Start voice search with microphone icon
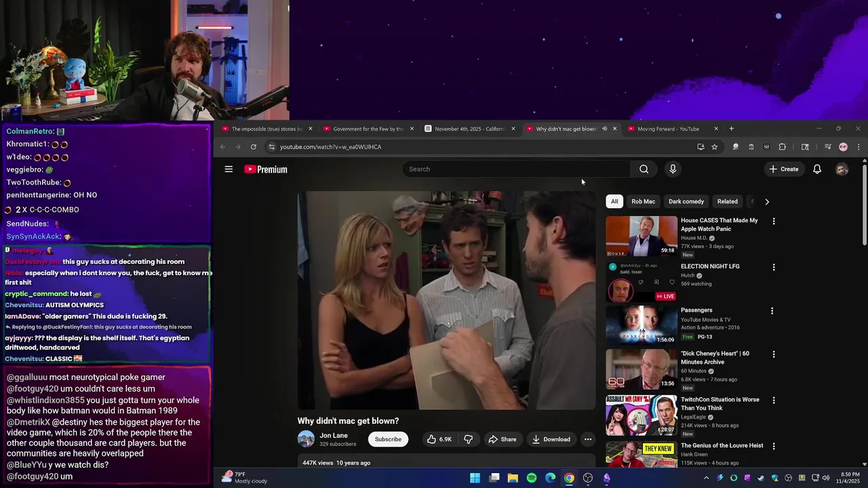This screenshot has width=868, height=488. pyautogui.click(x=673, y=169)
